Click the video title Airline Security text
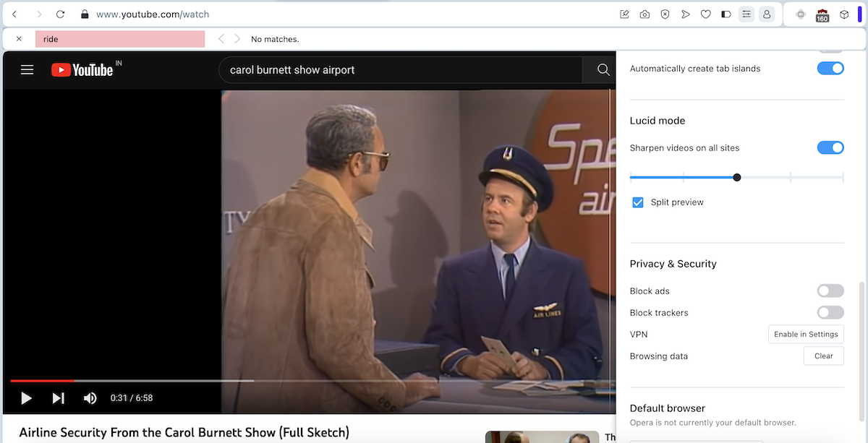This screenshot has height=443, width=868. coord(184,433)
